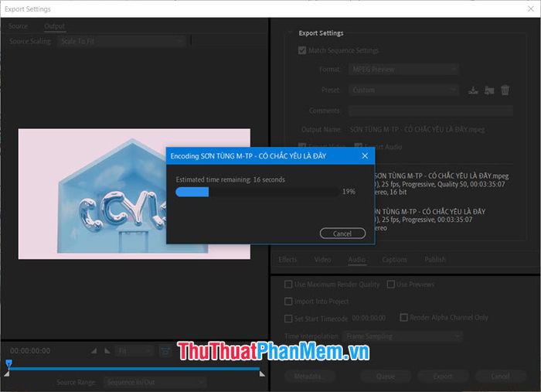Click the Queue button
Screen dimensions: 541x392
tap(385, 377)
